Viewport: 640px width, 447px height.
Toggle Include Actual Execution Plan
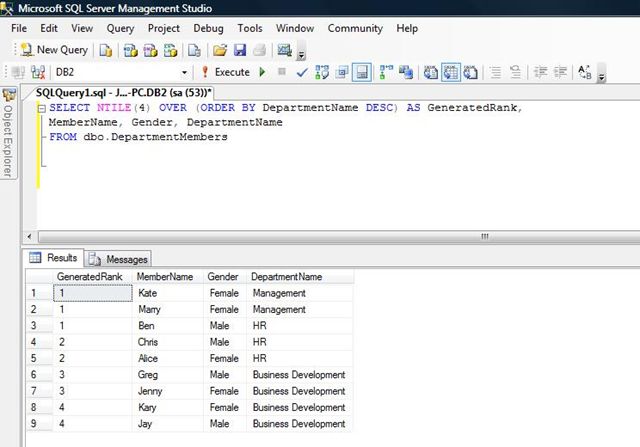point(386,72)
